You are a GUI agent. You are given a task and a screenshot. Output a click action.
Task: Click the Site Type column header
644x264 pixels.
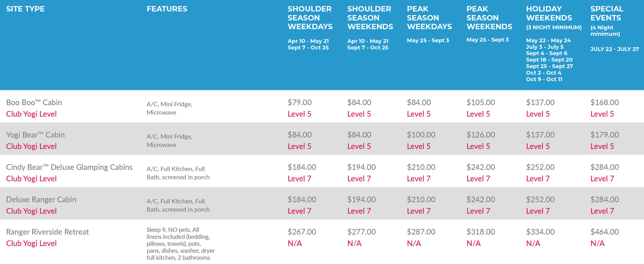pos(25,9)
